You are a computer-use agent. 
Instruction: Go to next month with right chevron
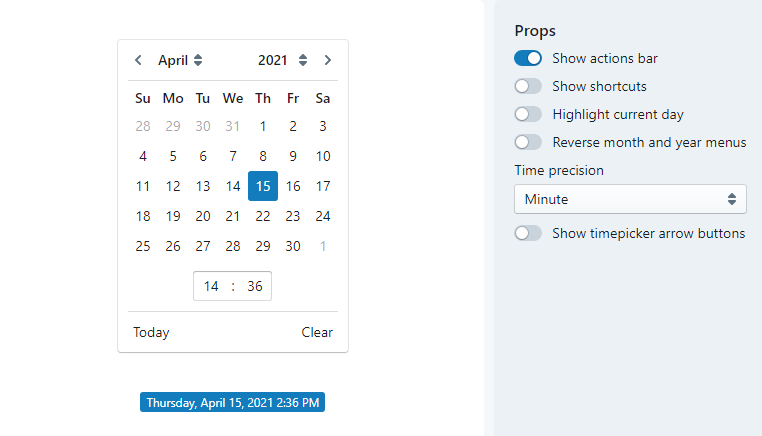click(x=328, y=60)
